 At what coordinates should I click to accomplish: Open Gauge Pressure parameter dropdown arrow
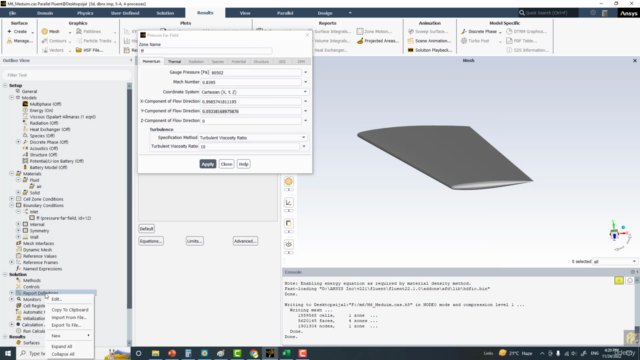pyautogui.click(x=305, y=73)
